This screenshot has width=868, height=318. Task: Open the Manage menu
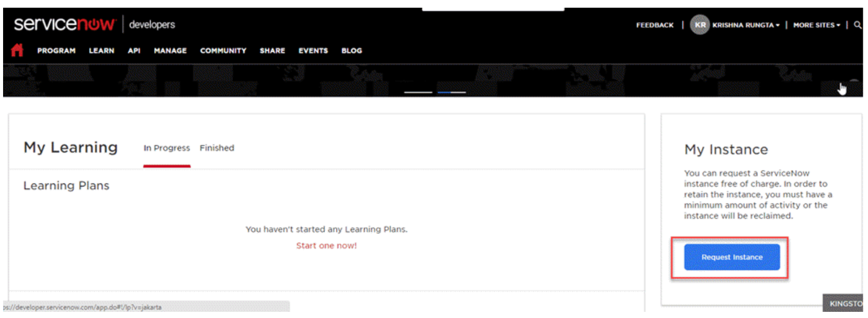tap(170, 51)
